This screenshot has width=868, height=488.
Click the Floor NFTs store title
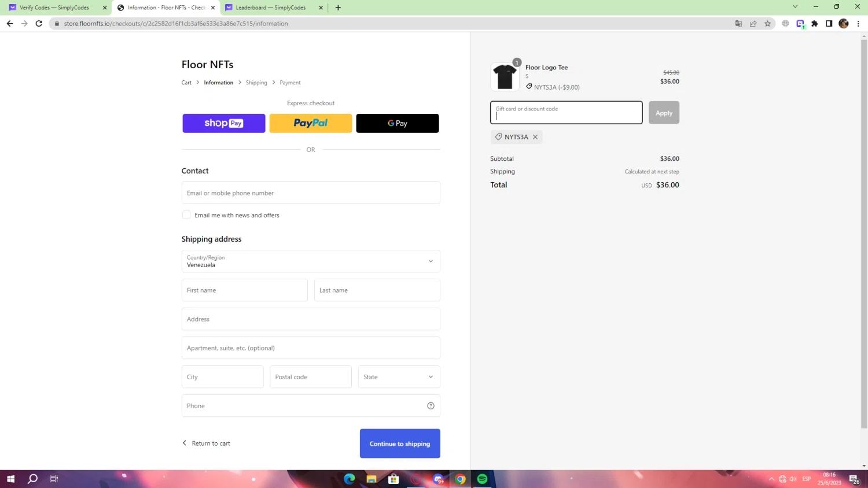[x=208, y=65]
